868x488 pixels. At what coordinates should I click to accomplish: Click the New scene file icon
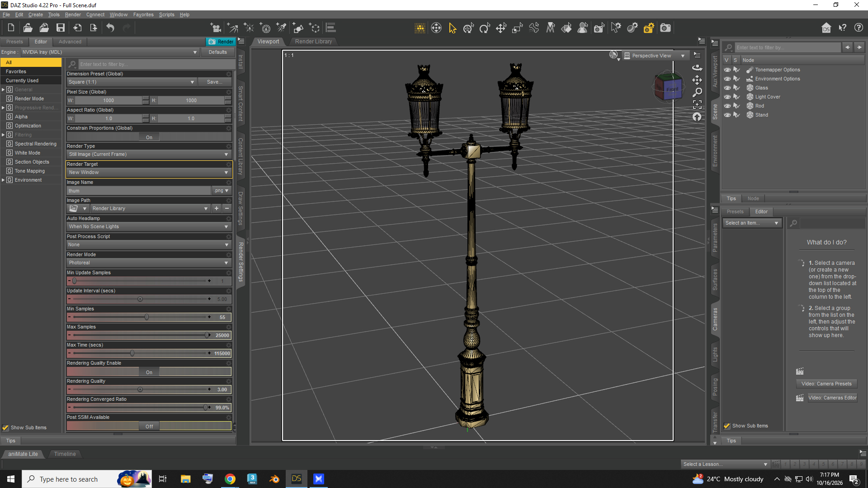point(11,28)
